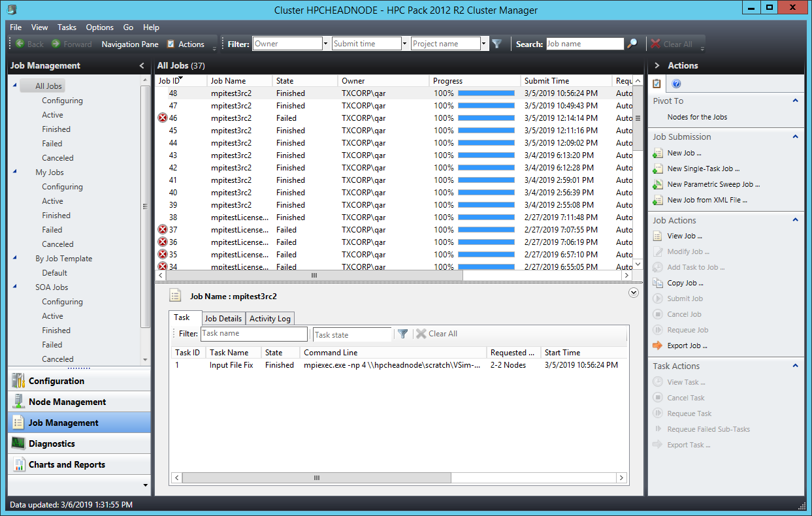Click the search magnifier icon
Image resolution: width=812 pixels, height=516 pixels.
pyautogui.click(x=632, y=44)
